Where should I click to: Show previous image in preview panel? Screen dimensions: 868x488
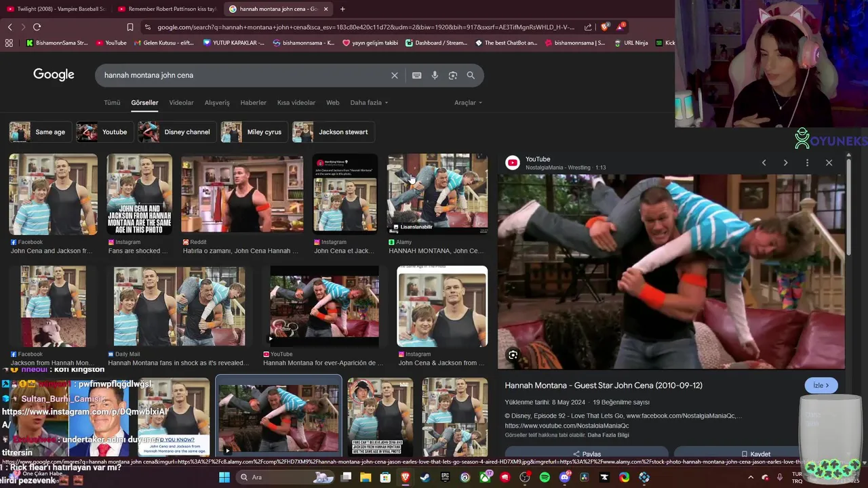(x=764, y=163)
